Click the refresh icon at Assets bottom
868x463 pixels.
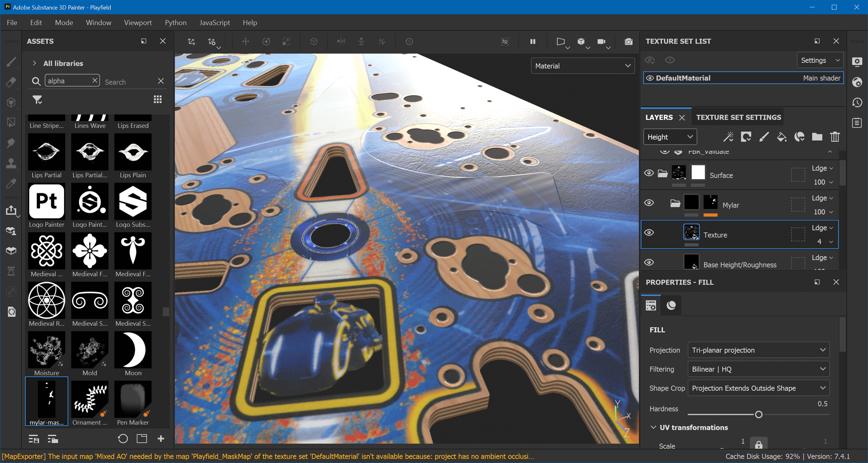123,438
